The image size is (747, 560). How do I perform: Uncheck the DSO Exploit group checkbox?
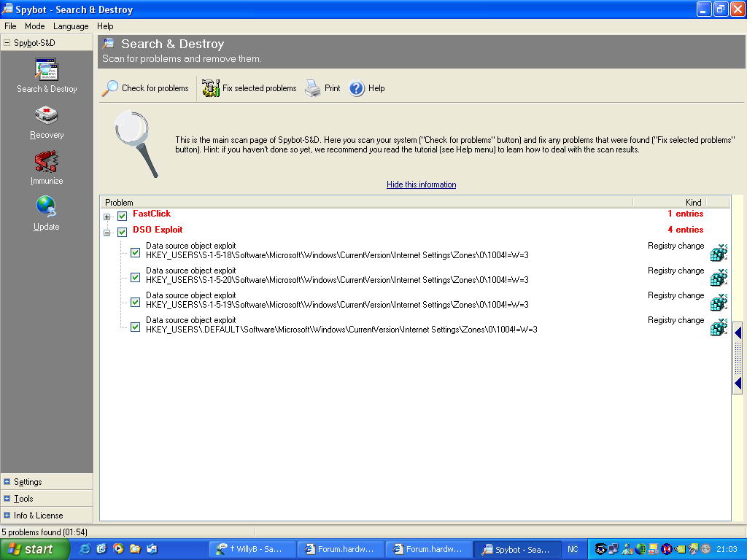click(x=123, y=233)
